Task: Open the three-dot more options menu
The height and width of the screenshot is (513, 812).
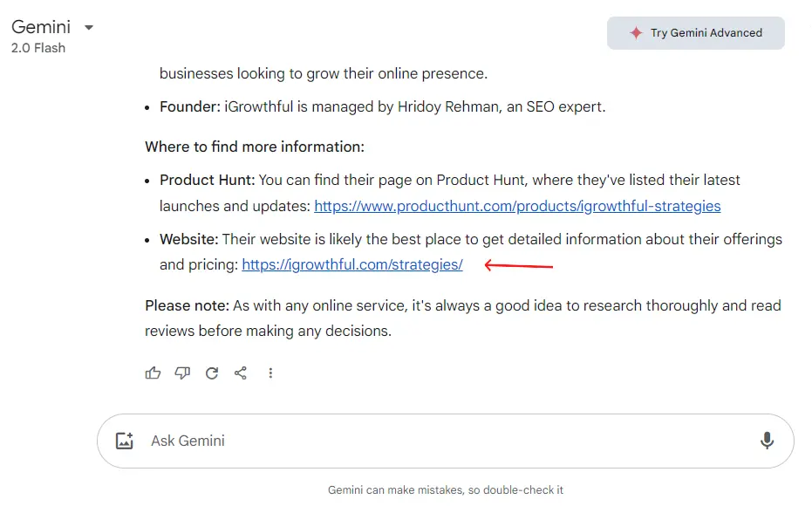Action: click(x=270, y=373)
